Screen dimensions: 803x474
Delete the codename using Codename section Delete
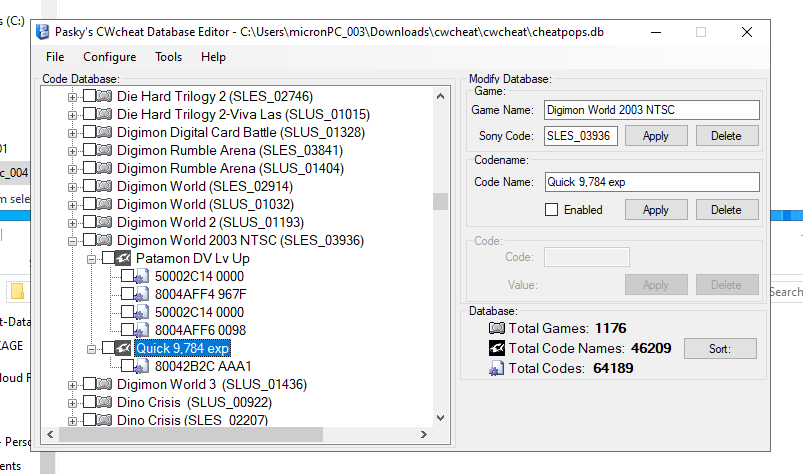point(726,210)
